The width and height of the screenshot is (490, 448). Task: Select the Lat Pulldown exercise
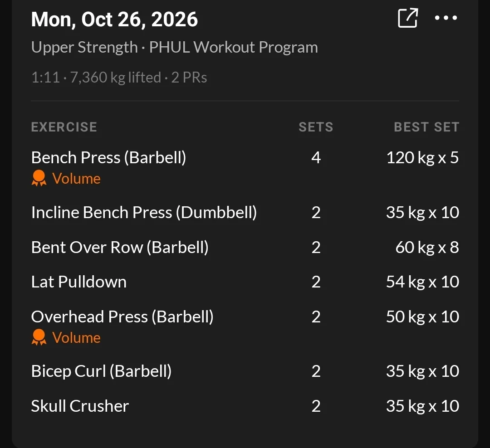[79, 282]
